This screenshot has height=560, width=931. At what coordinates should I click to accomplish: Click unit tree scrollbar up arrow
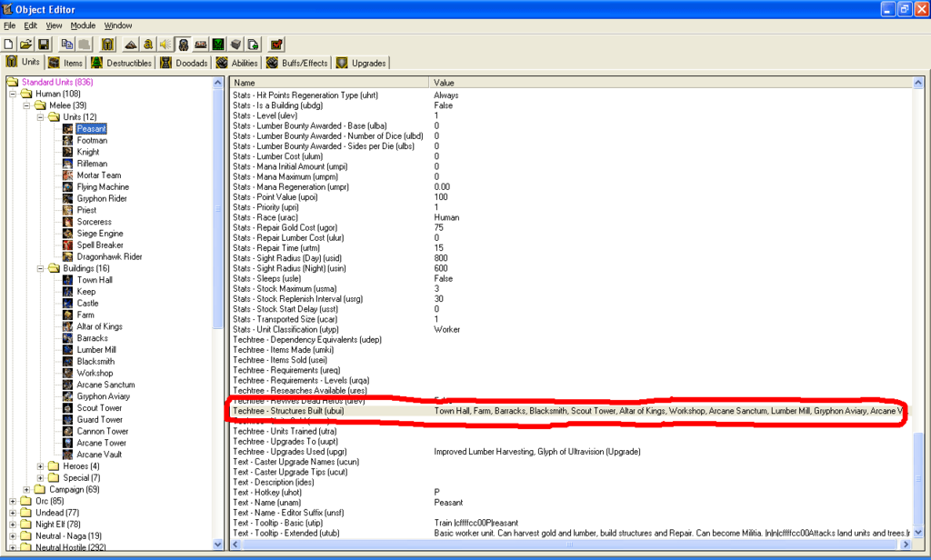(x=217, y=83)
